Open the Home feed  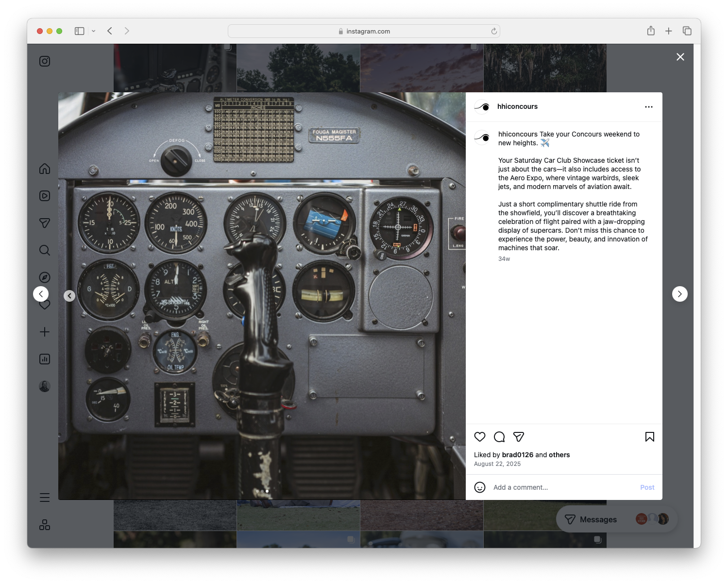pyautogui.click(x=44, y=169)
